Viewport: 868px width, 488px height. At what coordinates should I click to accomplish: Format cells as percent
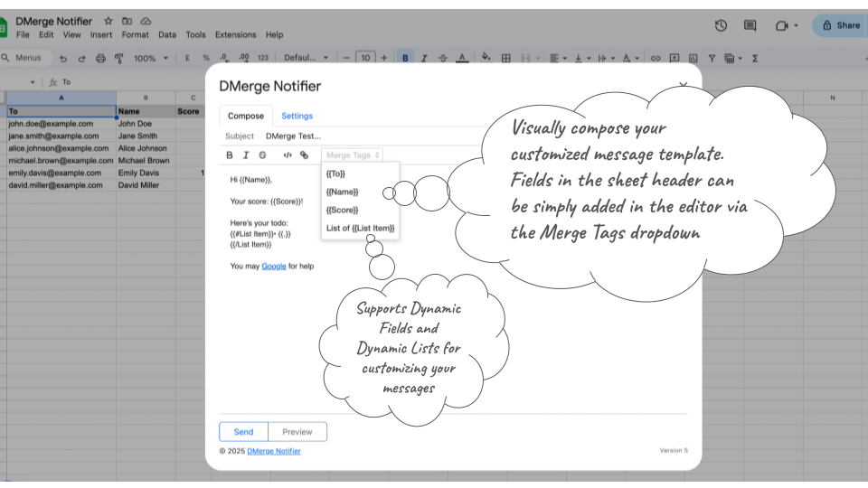[206, 58]
